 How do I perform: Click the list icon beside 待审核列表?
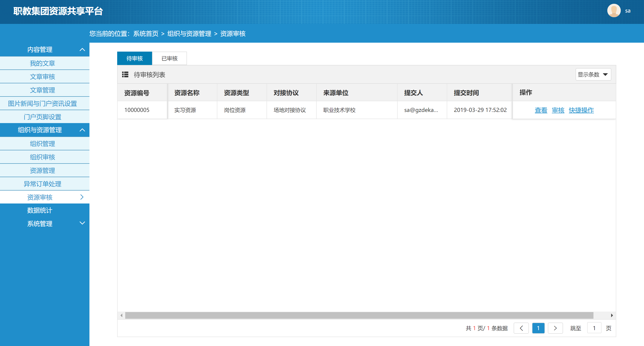point(125,74)
